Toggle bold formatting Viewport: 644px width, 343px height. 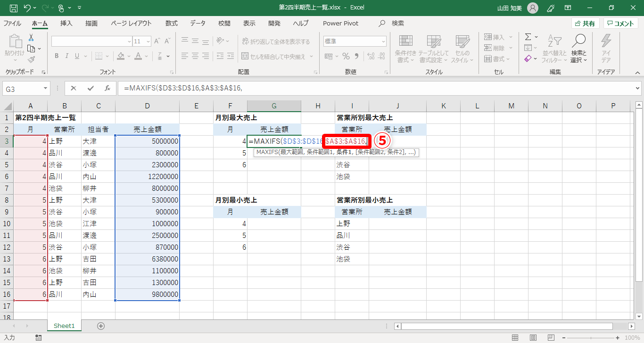tap(56, 56)
